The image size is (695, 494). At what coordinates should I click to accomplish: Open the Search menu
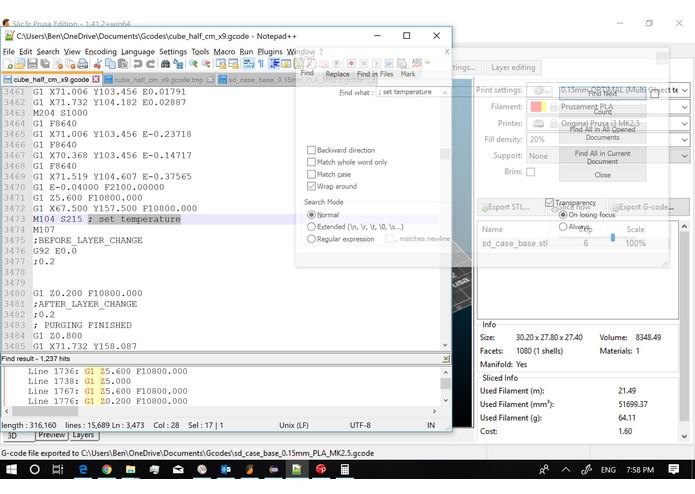(47, 52)
